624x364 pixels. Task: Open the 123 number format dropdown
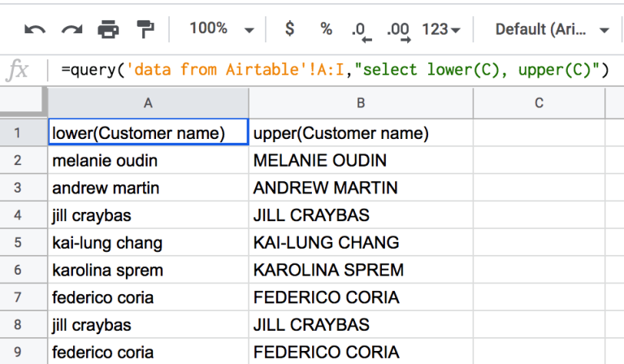click(441, 30)
